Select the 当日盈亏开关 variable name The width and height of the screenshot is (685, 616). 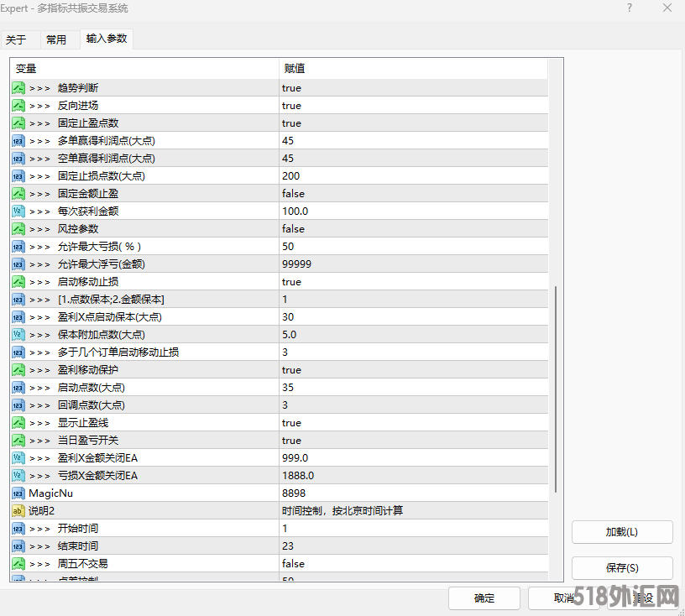tap(88, 441)
